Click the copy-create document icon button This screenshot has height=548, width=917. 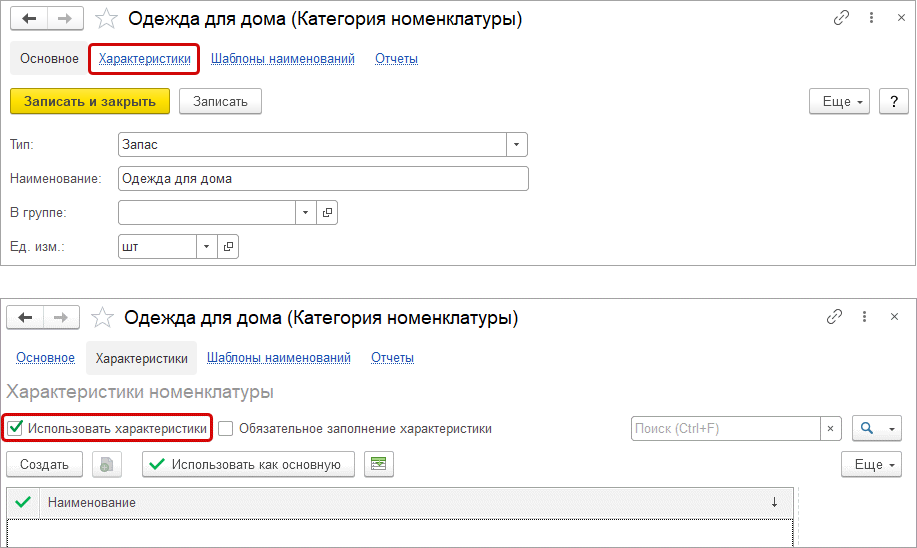pyautogui.click(x=106, y=464)
